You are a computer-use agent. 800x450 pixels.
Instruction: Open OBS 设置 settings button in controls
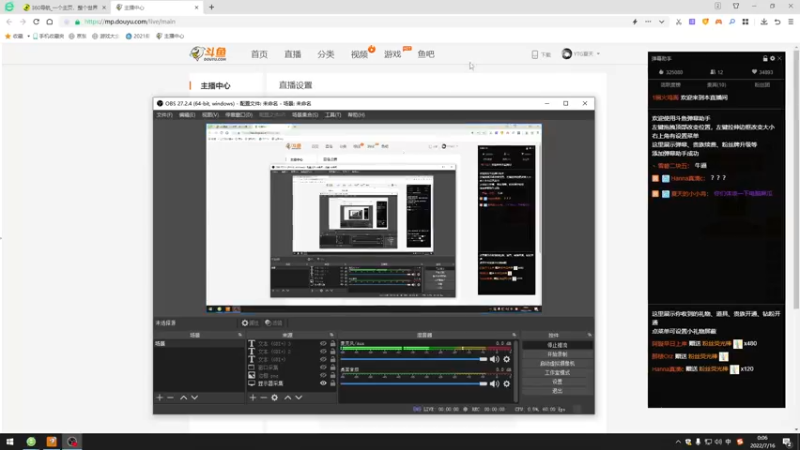557,382
